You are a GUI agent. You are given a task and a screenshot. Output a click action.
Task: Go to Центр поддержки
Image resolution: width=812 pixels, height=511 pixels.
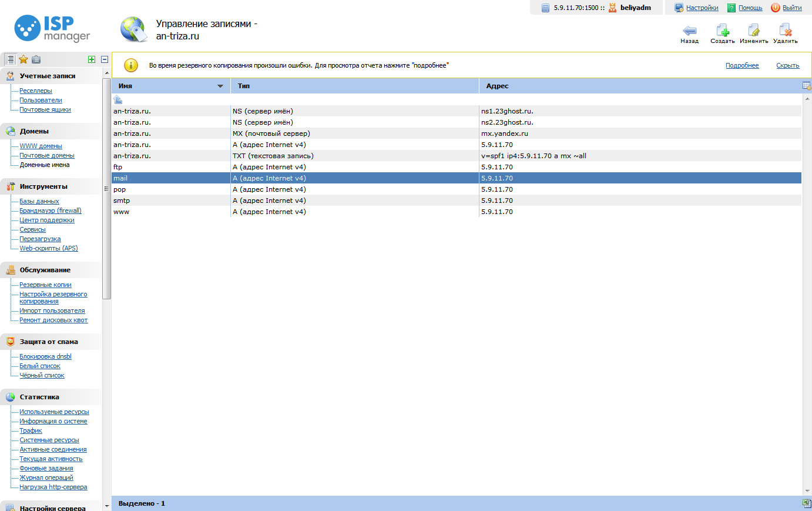pyautogui.click(x=47, y=220)
